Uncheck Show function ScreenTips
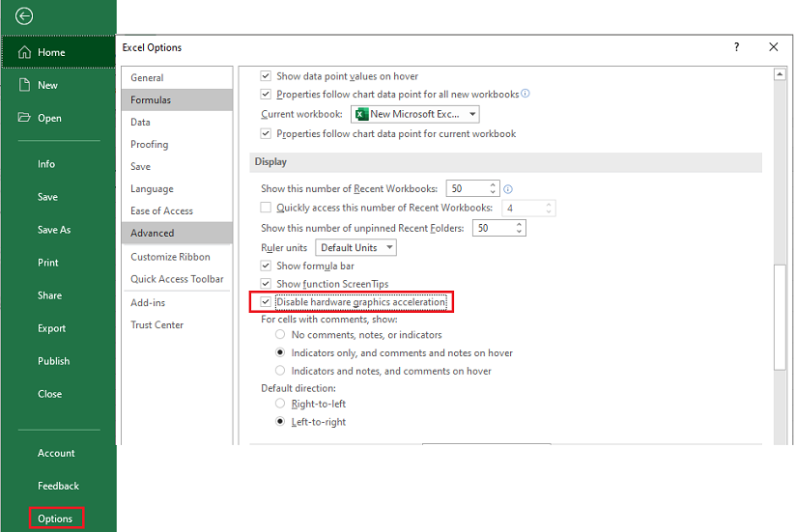Viewport: 795px width, 532px height. tap(266, 284)
